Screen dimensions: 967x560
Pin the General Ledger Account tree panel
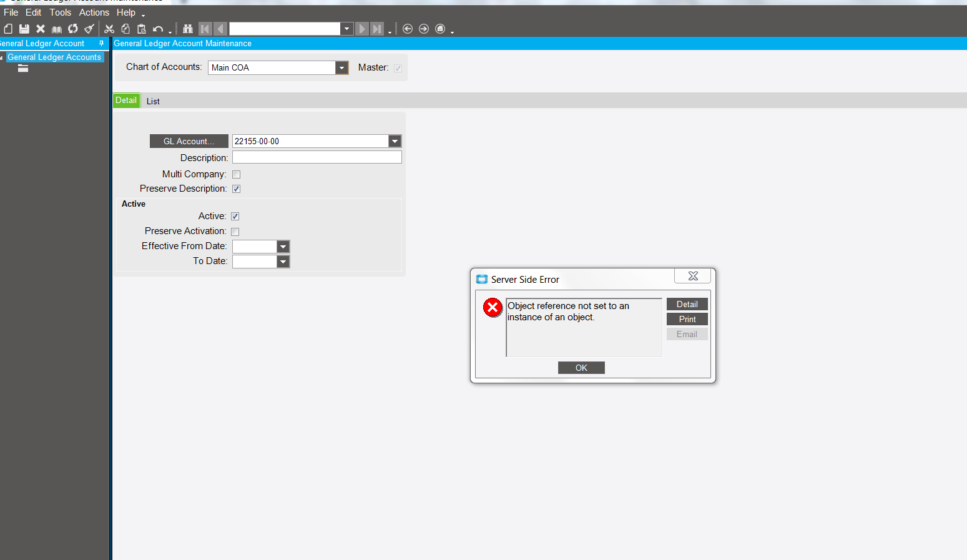tap(102, 43)
